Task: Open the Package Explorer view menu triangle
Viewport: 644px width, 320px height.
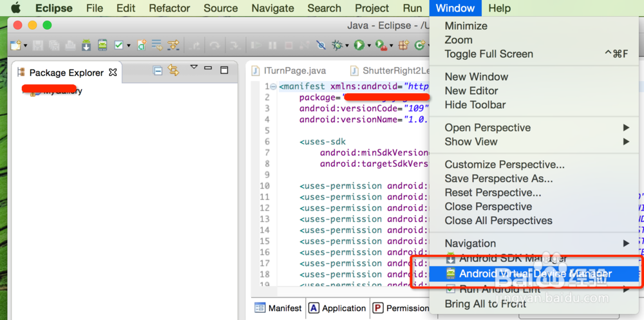Action: [x=194, y=68]
